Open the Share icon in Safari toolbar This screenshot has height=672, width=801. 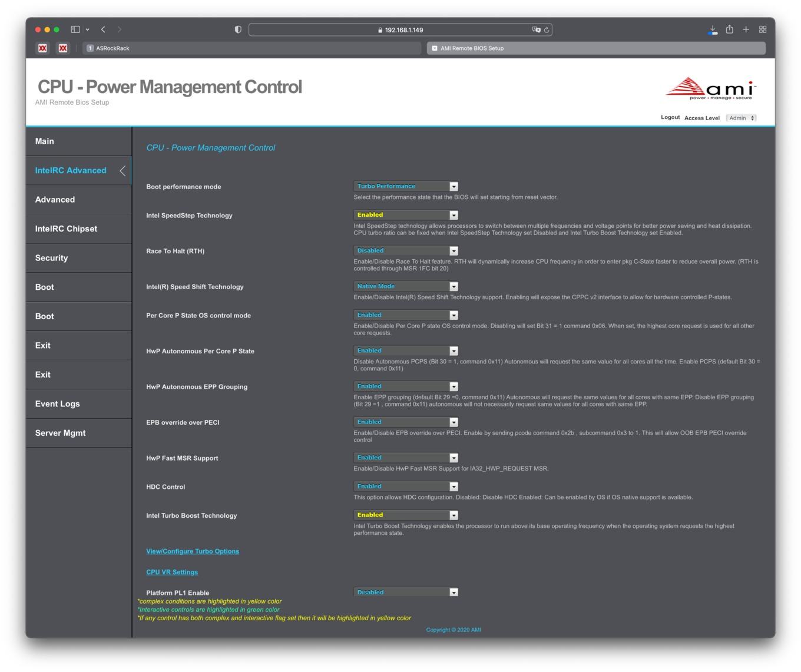click(730, 29)
